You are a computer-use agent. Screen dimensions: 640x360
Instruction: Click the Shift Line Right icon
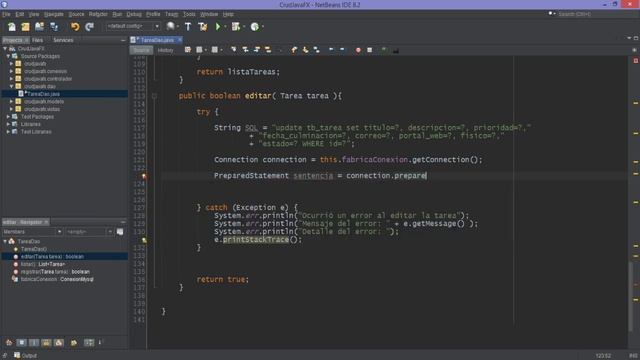pyautogui.click(x=342, y=50)
